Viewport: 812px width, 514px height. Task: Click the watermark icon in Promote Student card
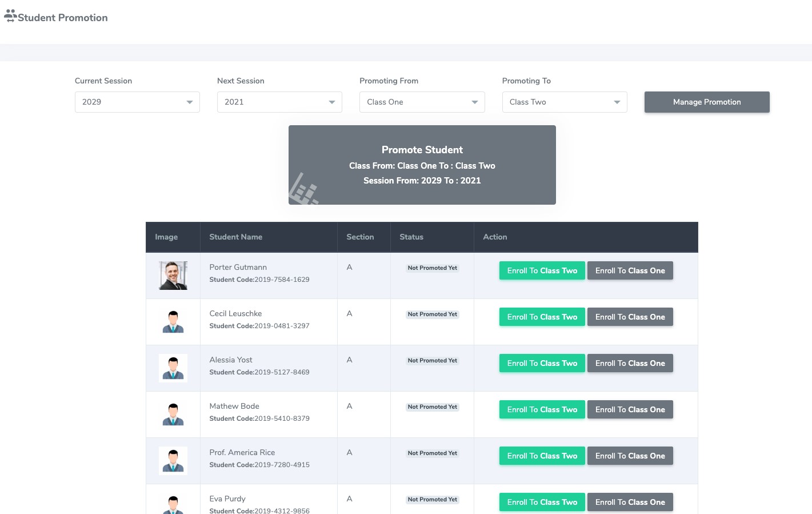tap(303, 190)
